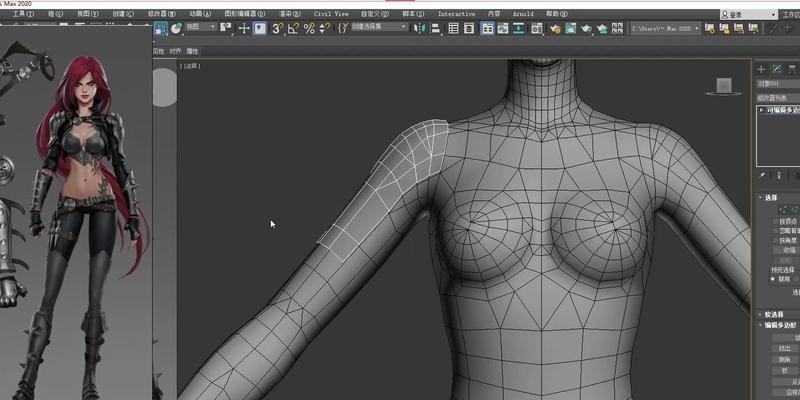Click the select and place tool icon
This screenshot has width=800, height=400.
click(x=177, y=28)
